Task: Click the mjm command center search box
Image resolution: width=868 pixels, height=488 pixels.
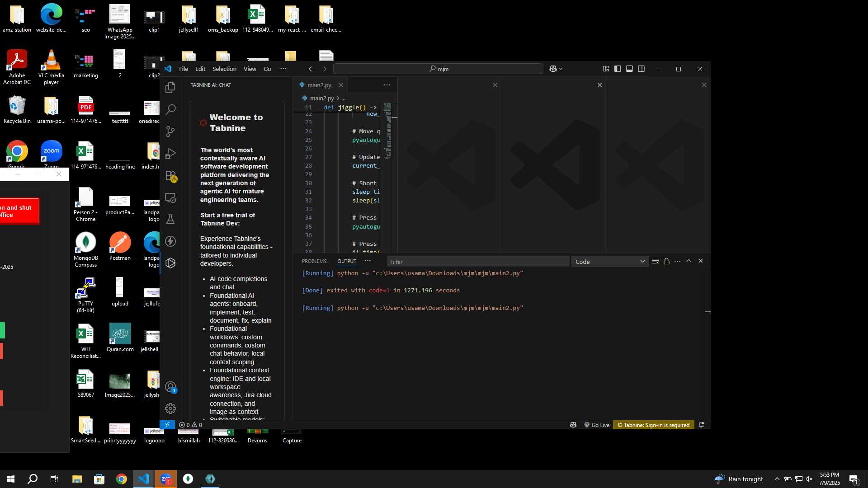Action: coord(438,69)
